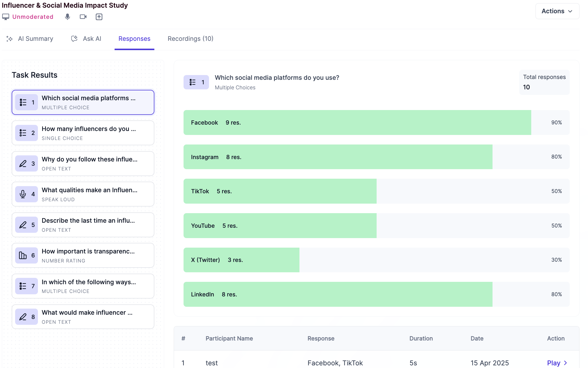Click the microphone icon below the study title
The height and width of the screenshot is (368, 588).
click(67, 17)
